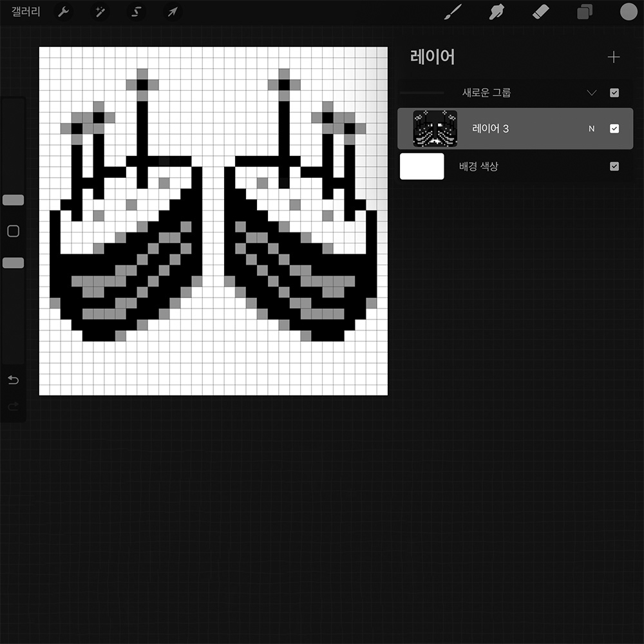Activate the Selection S tool
This screenshot has width=644, height=644.
(136, 12)
